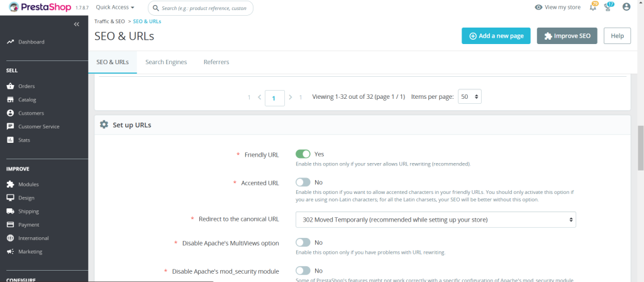Click the vertical page scrollbar thumb
644x282 pixels.
point(640,147)
